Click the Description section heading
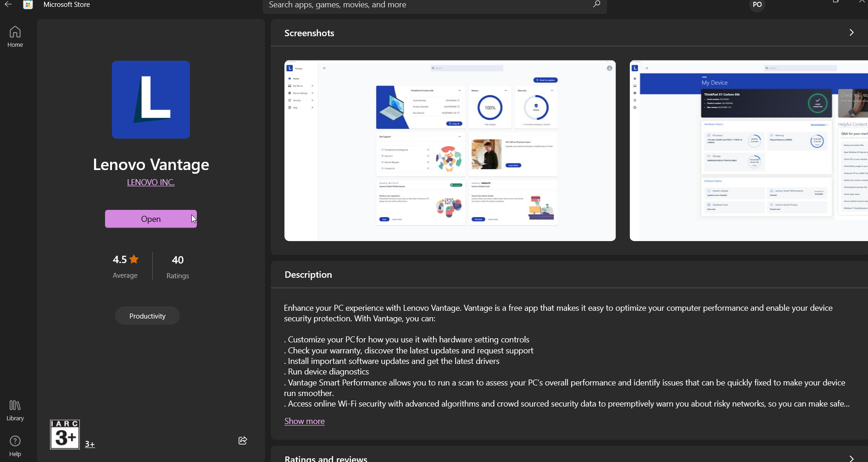 [x=308, y=275]
